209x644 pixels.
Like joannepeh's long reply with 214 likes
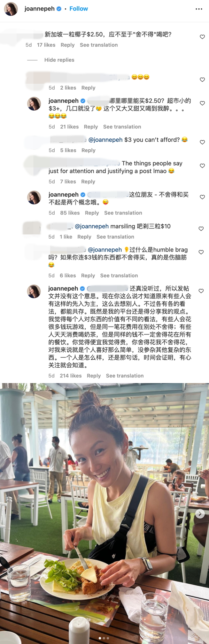[201, 291]
